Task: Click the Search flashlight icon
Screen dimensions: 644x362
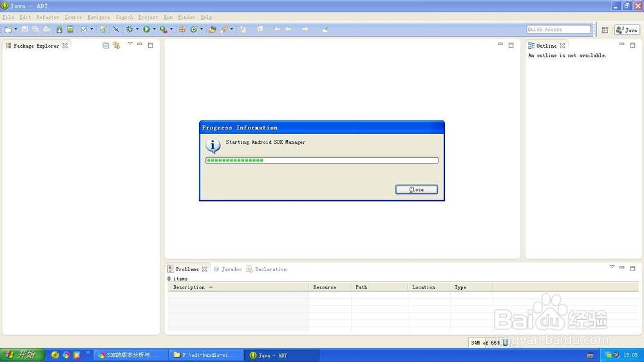Action: [x=224, y=29]
